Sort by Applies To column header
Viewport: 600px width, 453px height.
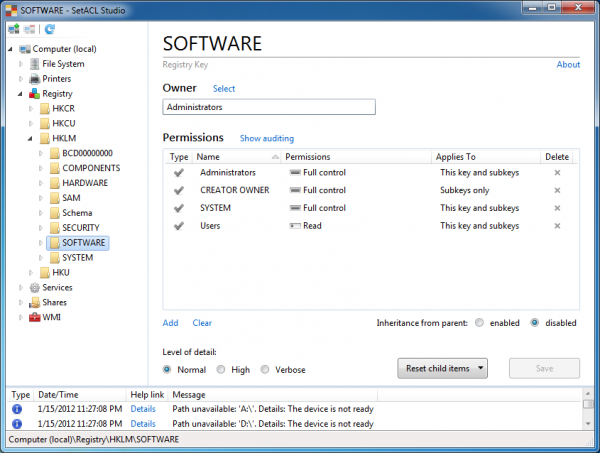coord(486,157)
